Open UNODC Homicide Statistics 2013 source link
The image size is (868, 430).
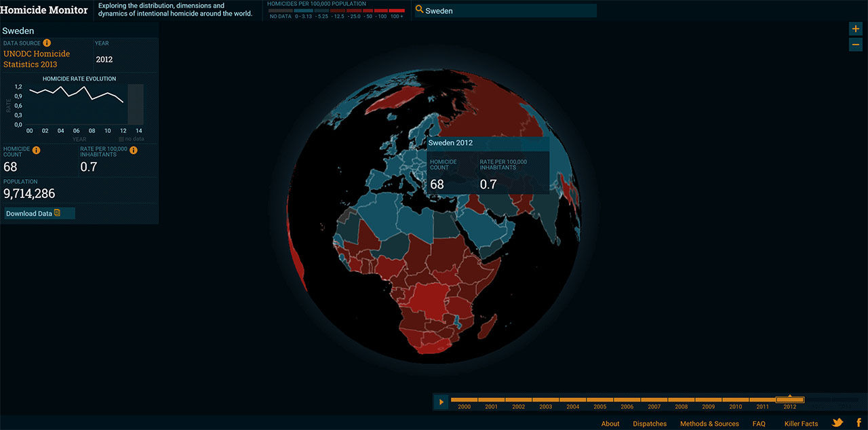coord(37,59)
